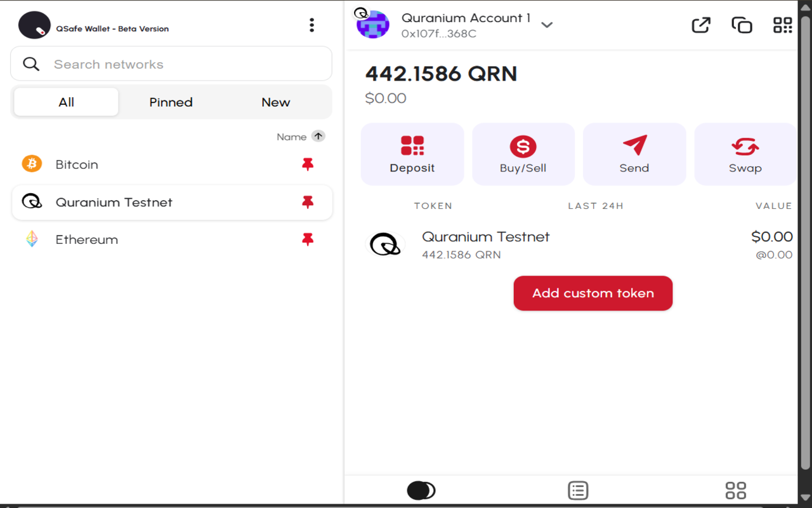This screenshot has height=508, width=812.
Task: Open the Deposit action
Action: click(412, 154)
